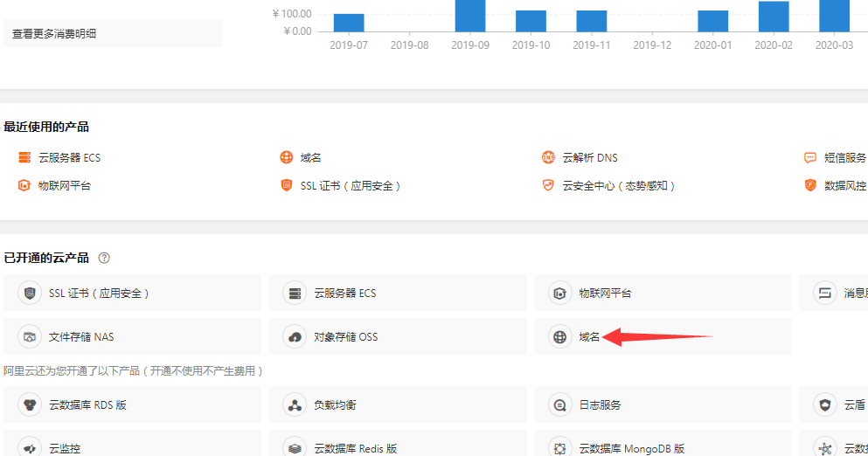Click the 负载均衡 icon

pyautogui.click(x=295, y=405)
